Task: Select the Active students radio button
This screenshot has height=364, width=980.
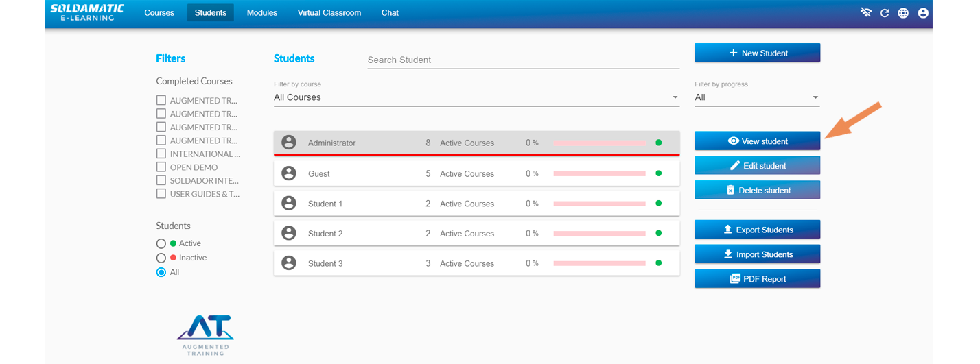Action: click(161, 243)
